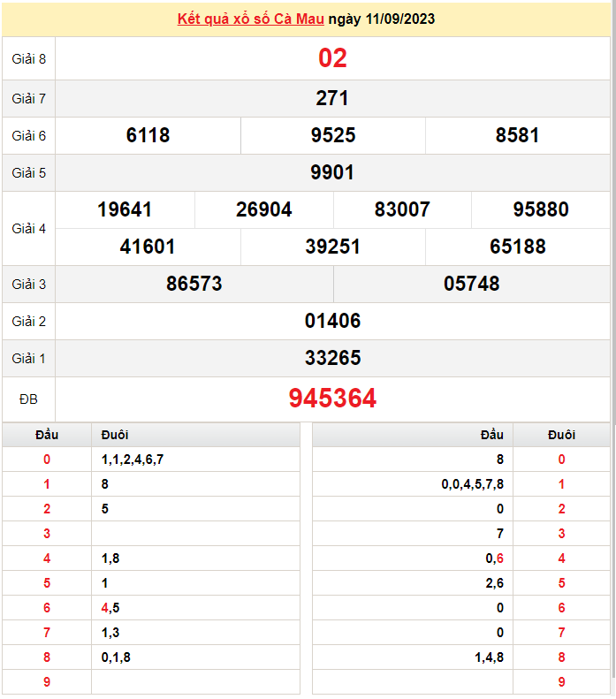The width and height of the screenshot is (616, 699).
Task: Click the Giải 6 number 8581
Action: point(517,135)
